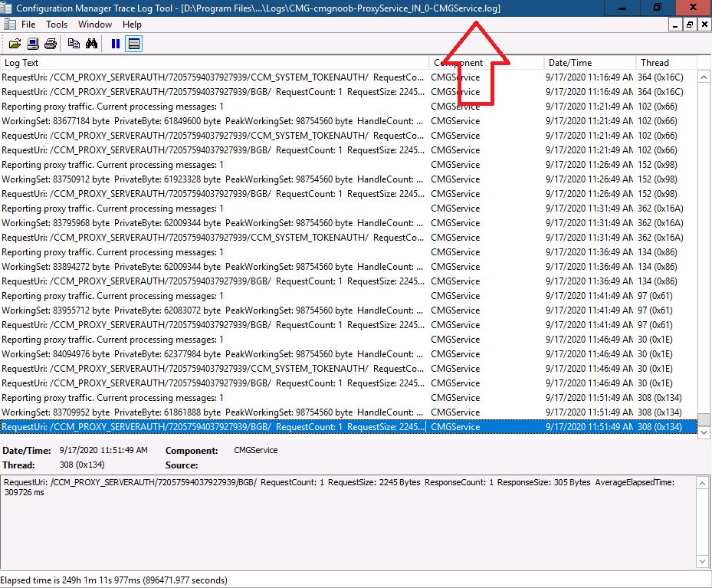The image size is (712, 588).
Task: Click the Open log file icon
Action: tap(15, 44)
